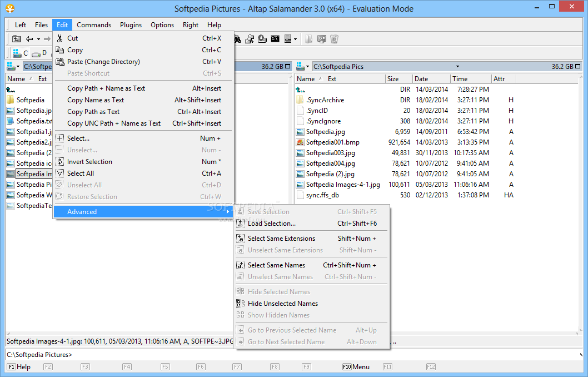Click Select Same Names entry
The height and width of the screenshot is (377, 588).
311,265
